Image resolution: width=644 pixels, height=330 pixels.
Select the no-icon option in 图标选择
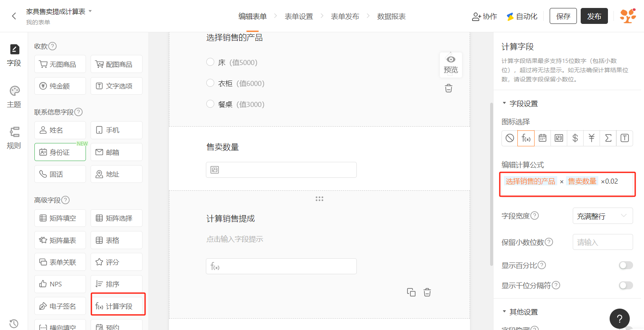510,138
